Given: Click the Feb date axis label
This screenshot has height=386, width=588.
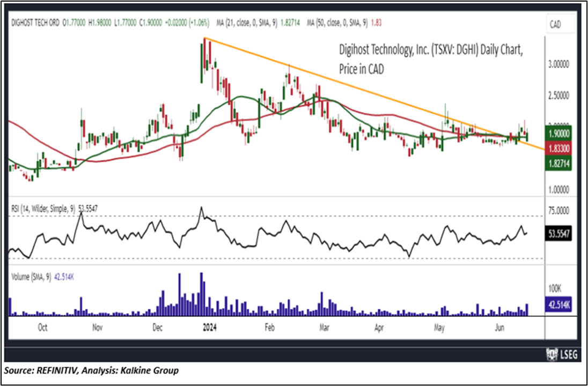Looking at the screenshot, I should tap(270, 328).
